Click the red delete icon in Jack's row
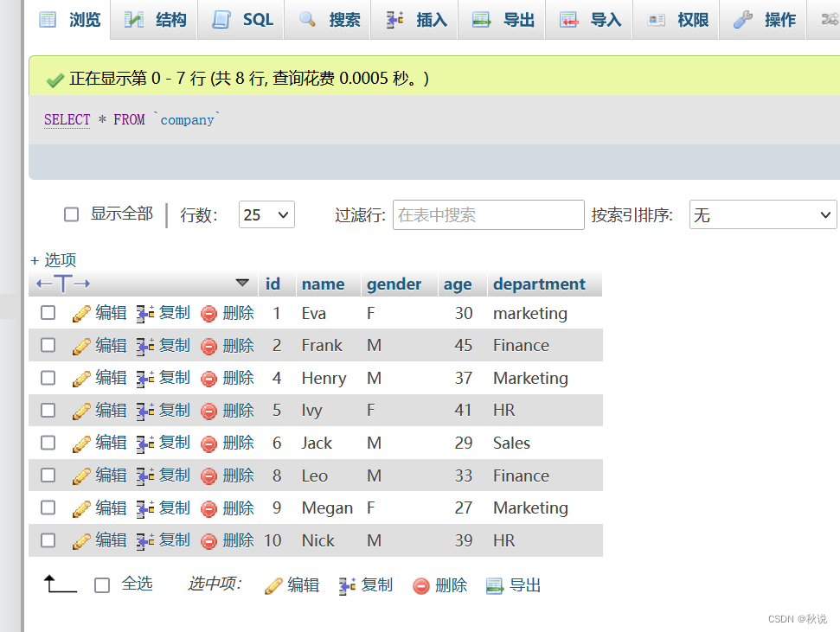Viewport: 840px width, 632px height. coord(208,444)
